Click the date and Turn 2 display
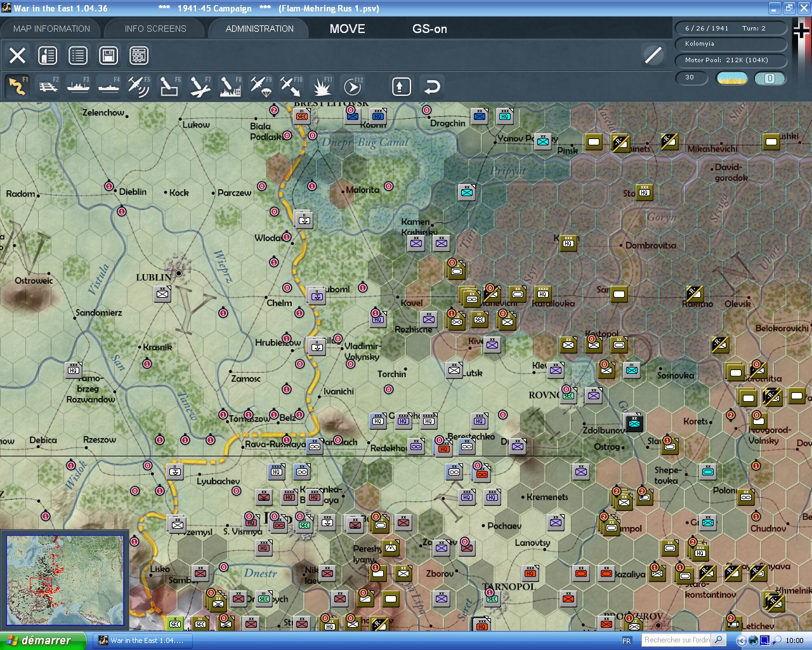This screenshot has width=812, height=650. [x=731, y=29]
